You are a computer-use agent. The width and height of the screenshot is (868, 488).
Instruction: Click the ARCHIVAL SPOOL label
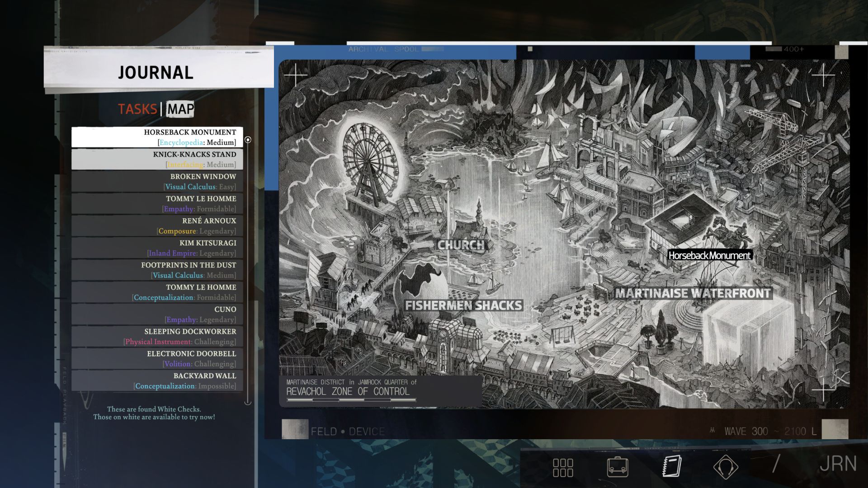pyautogui.click(x=384, y=49)
